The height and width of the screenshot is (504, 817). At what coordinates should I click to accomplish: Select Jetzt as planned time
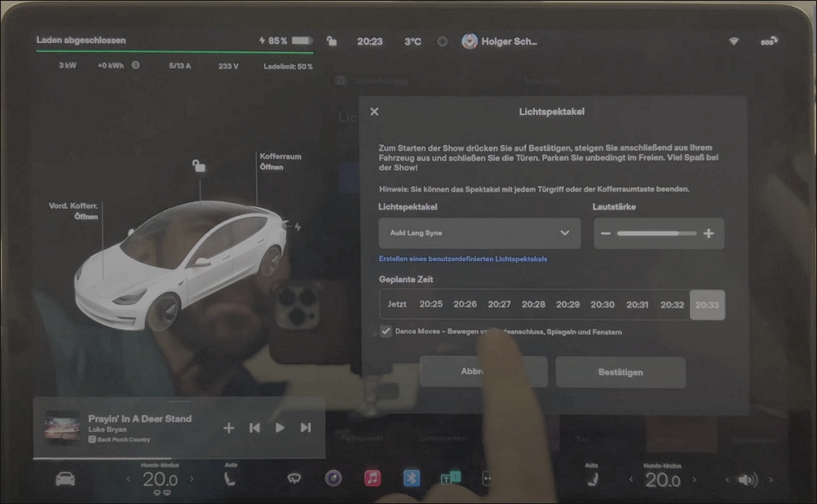(x=397, y=304)
